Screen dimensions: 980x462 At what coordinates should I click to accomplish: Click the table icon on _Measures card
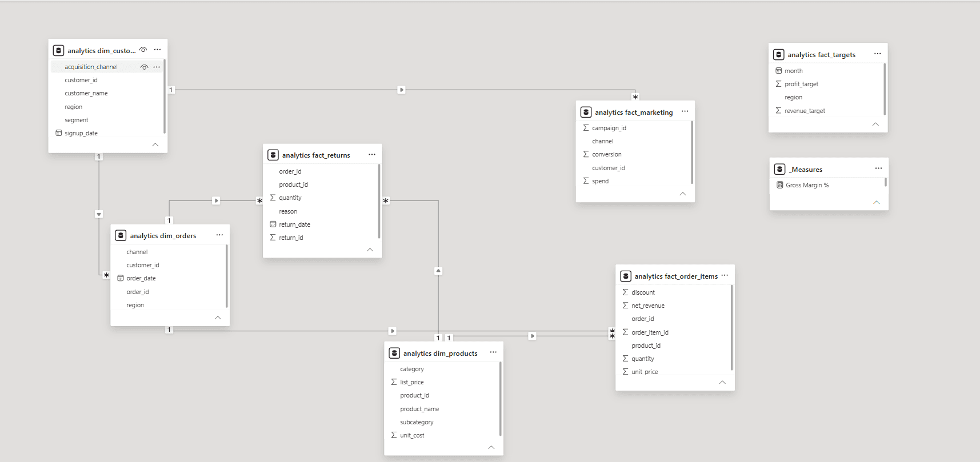point(779,169)
